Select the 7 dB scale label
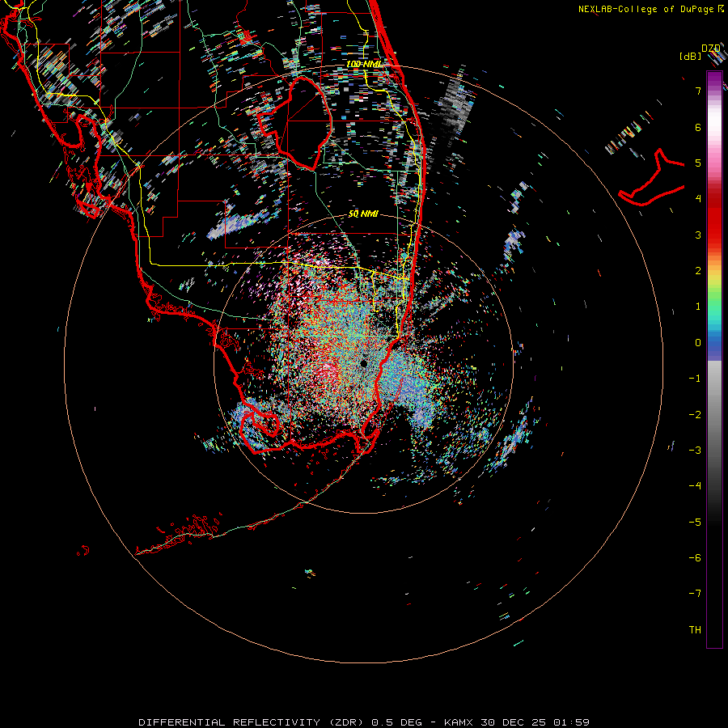Viewport: 728px width, 728px height. [x=698, y=91]
